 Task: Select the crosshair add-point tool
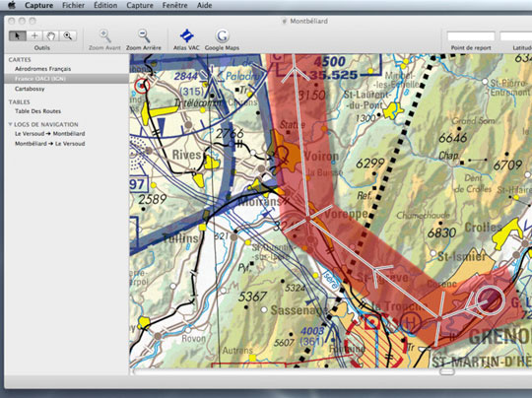pos(34,35)
